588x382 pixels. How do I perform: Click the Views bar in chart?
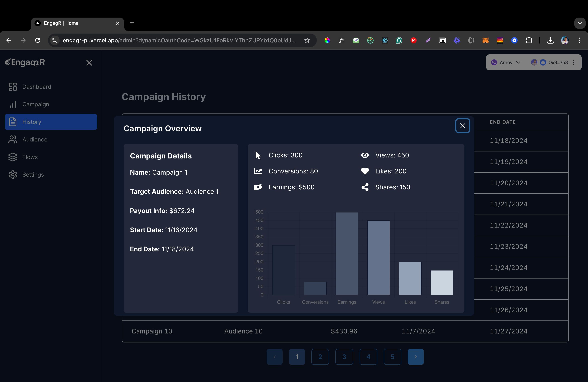378,258
